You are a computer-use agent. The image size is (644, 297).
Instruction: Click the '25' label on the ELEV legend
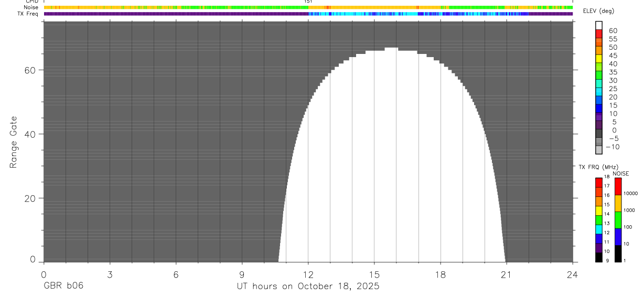point(613,89)
